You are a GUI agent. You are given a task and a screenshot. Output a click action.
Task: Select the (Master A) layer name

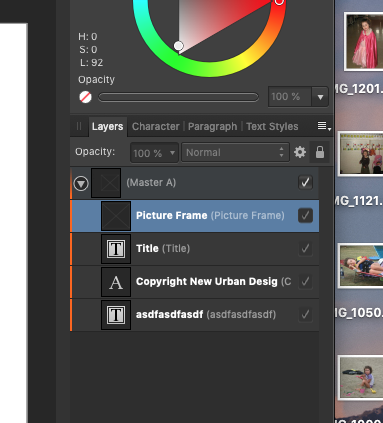tap(151, 182)
